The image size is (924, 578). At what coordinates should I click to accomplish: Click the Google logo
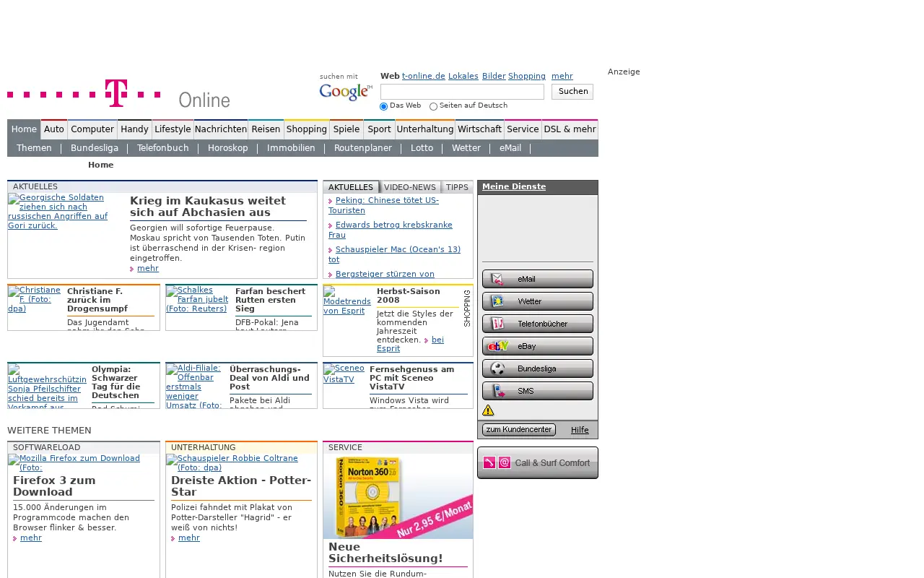coord(346,92)
